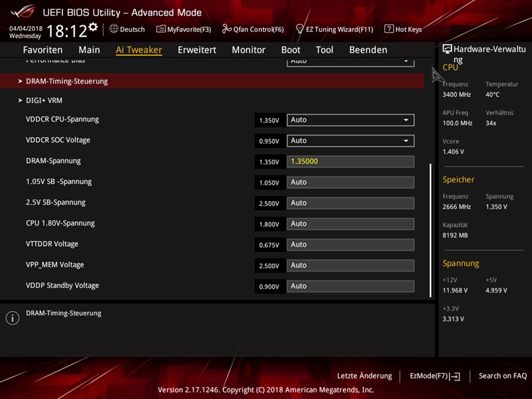Click the 2.5V SB-Spannung Auto field
Screen dimensions: 532x399
click(350, 203)
